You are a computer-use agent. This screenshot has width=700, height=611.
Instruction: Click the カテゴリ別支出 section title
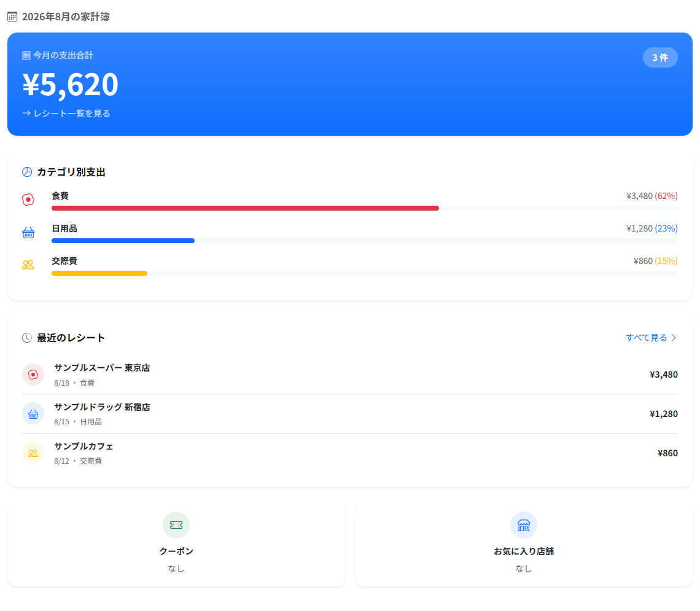(x=71, y=173)
